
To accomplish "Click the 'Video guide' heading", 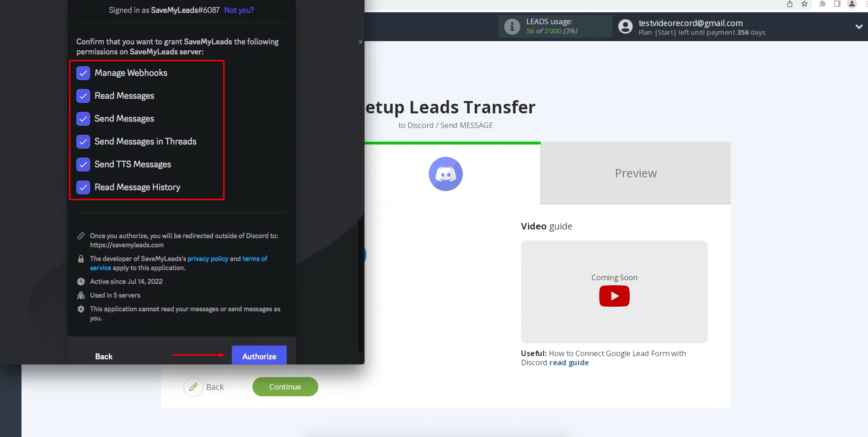I will (547, 226).
